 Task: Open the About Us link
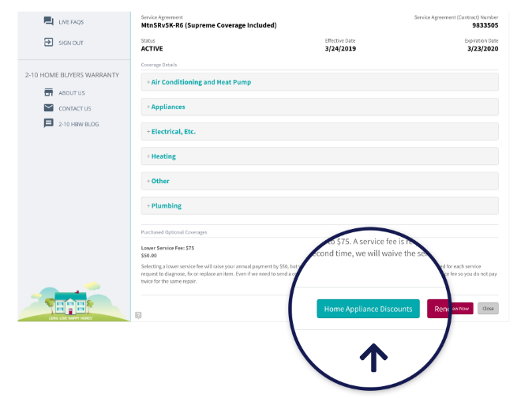tap(72, 92)
